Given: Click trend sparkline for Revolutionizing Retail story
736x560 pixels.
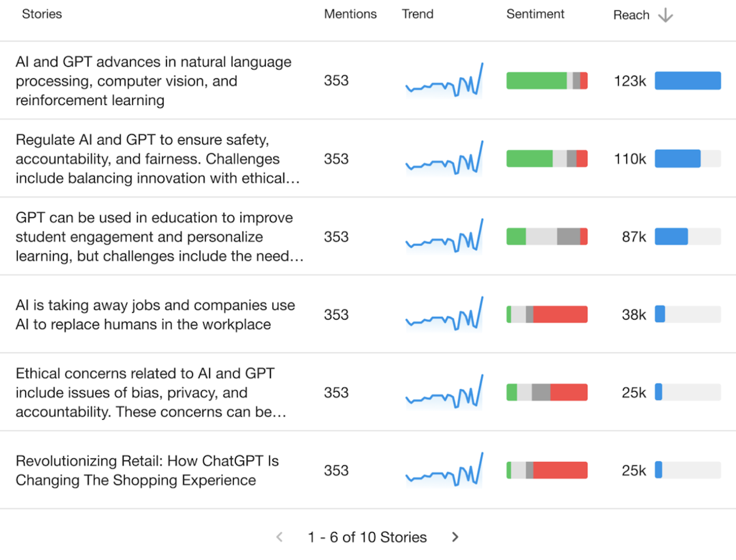Looking at the screenshot, I should tap(444, 471).
